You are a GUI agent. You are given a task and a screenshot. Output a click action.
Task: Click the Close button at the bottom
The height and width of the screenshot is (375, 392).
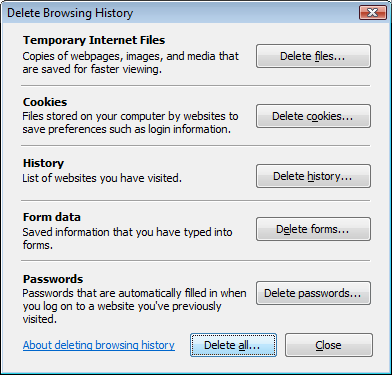click(x=329, y=345)
